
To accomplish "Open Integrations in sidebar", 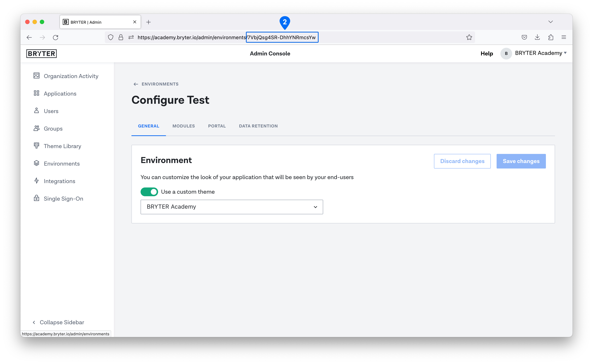I will pyautogui.click(x=60, y=181).
